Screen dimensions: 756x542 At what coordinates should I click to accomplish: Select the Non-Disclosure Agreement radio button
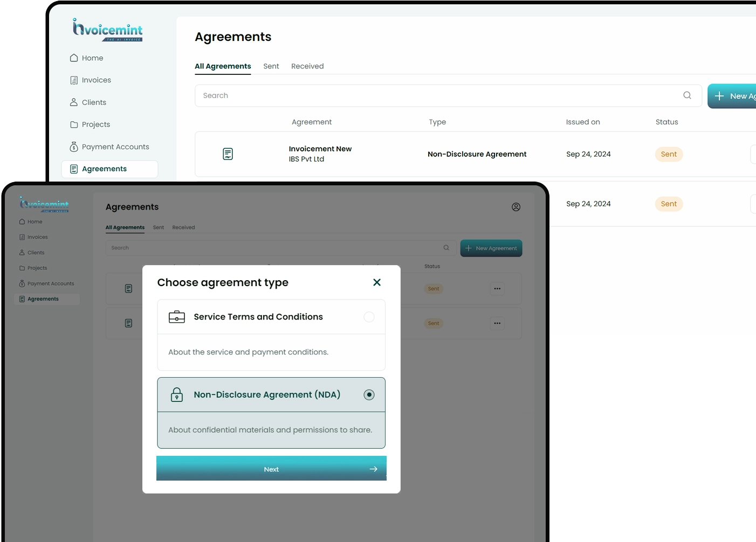(x=369, y=394)
